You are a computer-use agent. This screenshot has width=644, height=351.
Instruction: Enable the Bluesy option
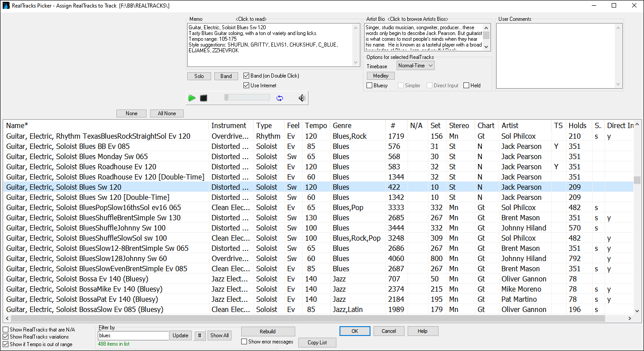coord(377,86)
